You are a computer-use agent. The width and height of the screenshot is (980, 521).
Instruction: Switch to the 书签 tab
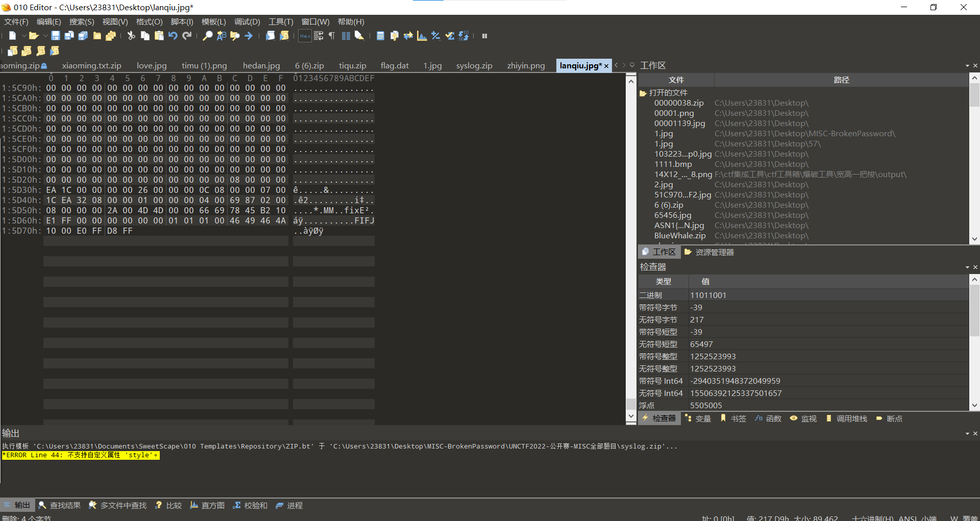[733, 418]
